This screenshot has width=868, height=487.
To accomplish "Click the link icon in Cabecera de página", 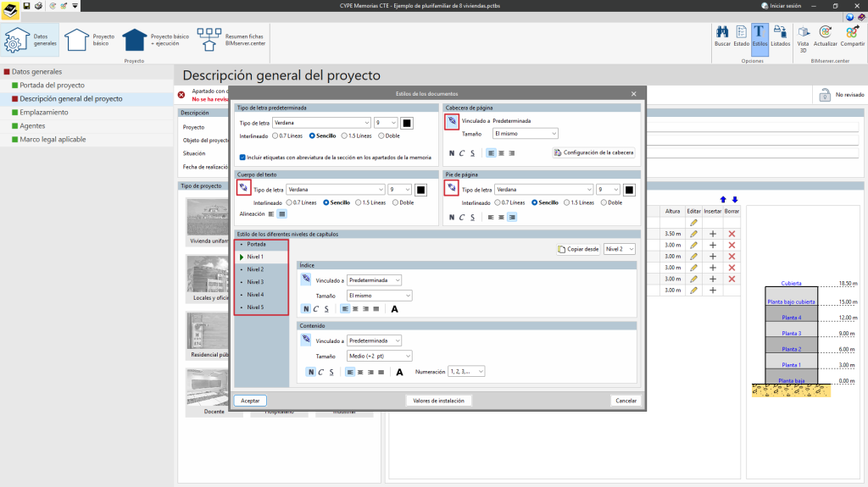I will point(452,121).
